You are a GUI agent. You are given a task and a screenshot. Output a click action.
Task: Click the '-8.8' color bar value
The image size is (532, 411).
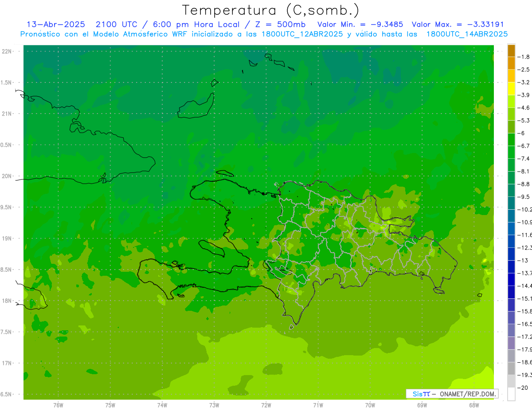click(x=524, y=184)
